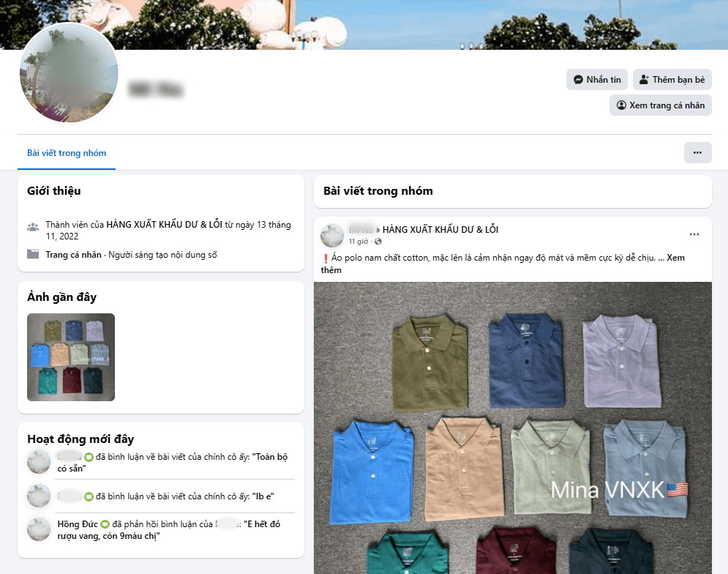The image size is (728, 574).
Task: Click the comment icon next to Hồng Đức
Action: point(105,524)
